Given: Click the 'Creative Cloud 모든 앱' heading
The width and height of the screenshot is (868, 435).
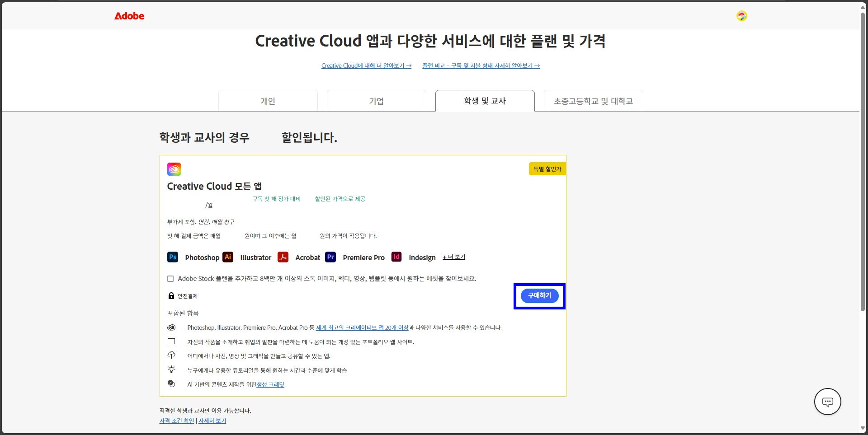Looking at the screenshot, I should (x=214, y=186).
